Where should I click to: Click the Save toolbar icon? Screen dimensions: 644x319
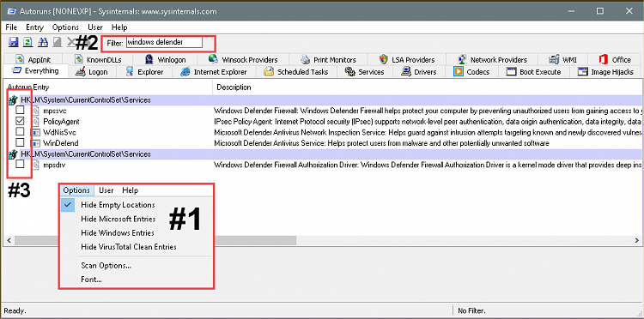pos(14,42)
